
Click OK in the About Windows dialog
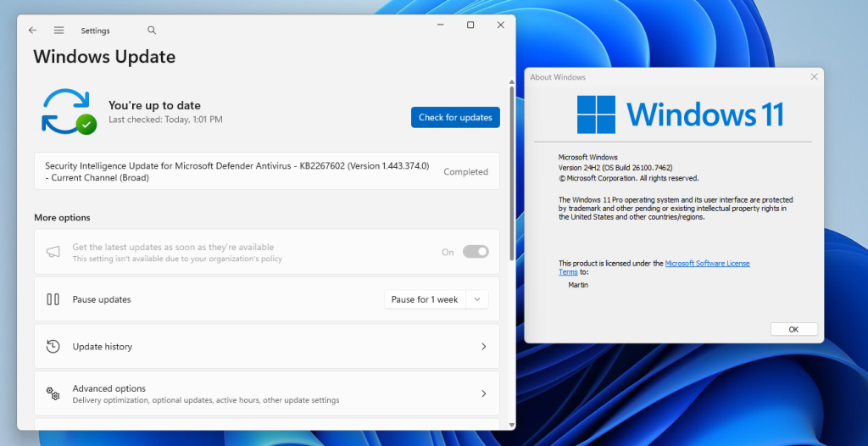[793, 329]
